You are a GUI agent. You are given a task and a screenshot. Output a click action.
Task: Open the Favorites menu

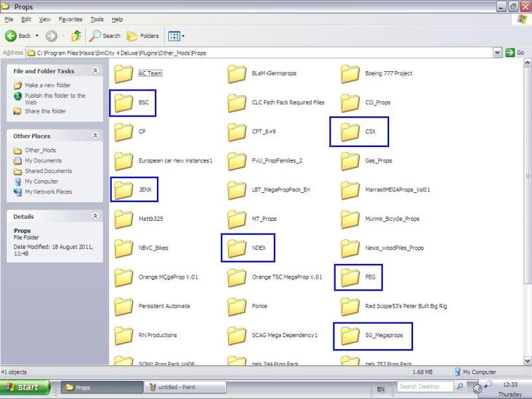click(x=70, y=19)
